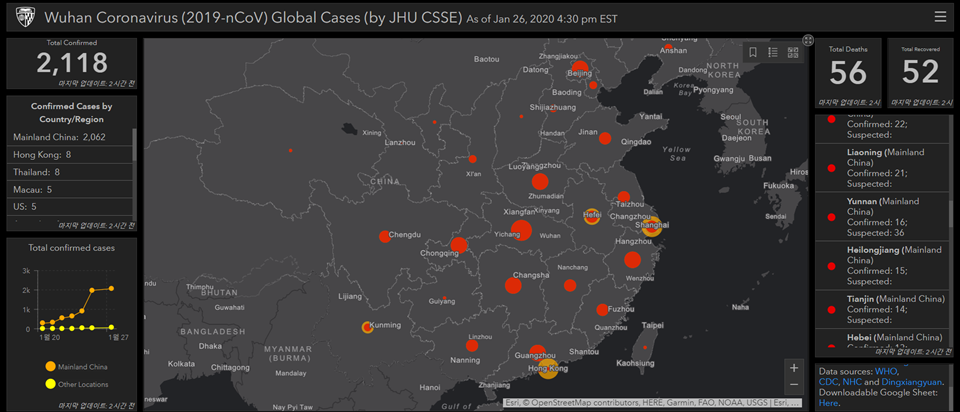960x412 pixels.
Task: Click the Total Confirmed 2,118 figure
Action: 72,63
